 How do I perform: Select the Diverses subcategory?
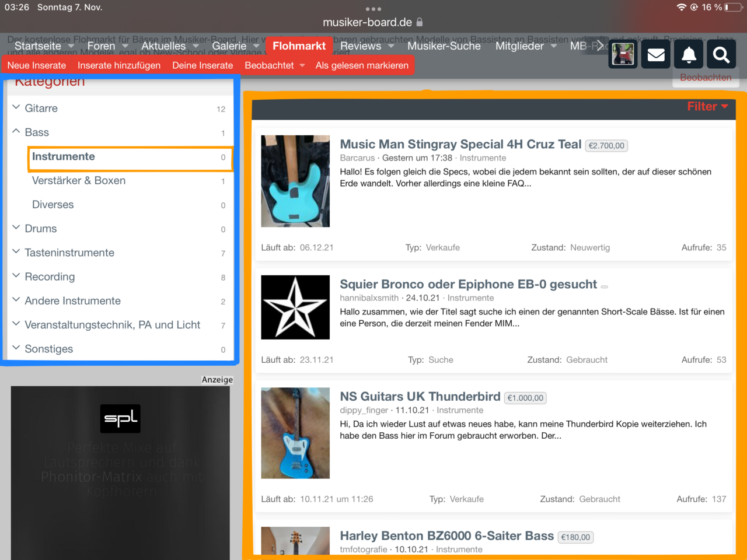(x=53, y=205)
